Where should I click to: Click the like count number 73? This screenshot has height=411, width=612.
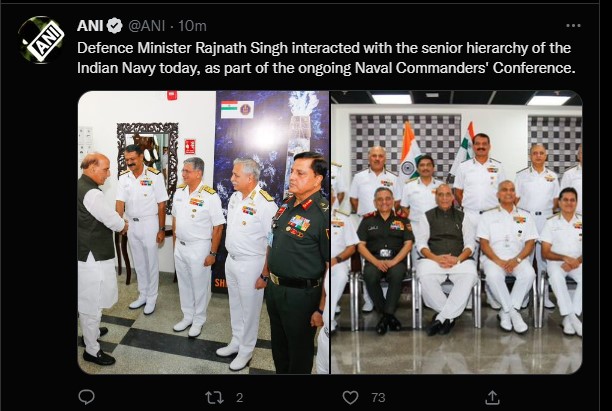coord(378,397)
